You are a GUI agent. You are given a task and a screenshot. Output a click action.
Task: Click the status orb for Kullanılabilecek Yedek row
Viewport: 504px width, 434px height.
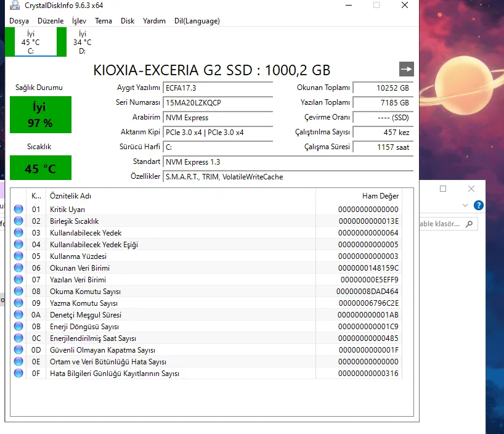18,232
